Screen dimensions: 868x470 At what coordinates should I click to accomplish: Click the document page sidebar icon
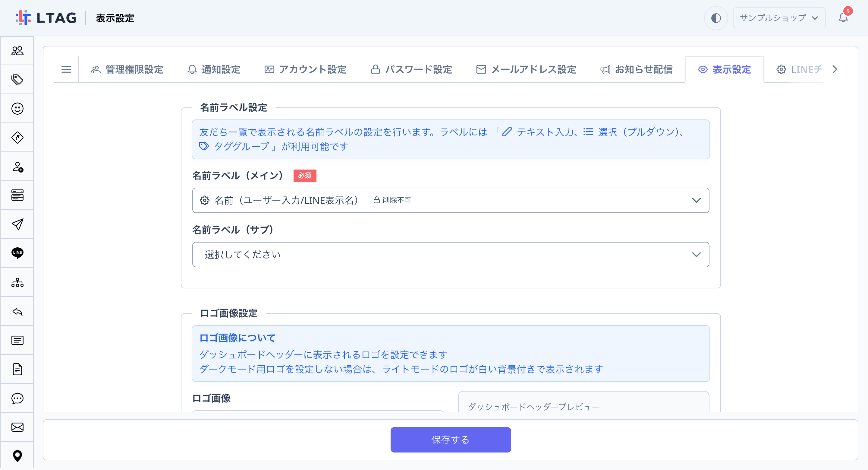click(17, 369)
